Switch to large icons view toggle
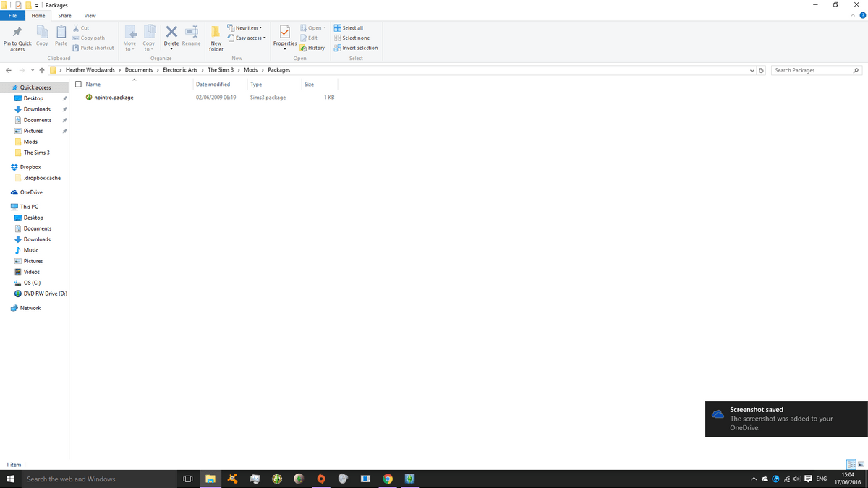868x488 pixels. click(859, 463)
